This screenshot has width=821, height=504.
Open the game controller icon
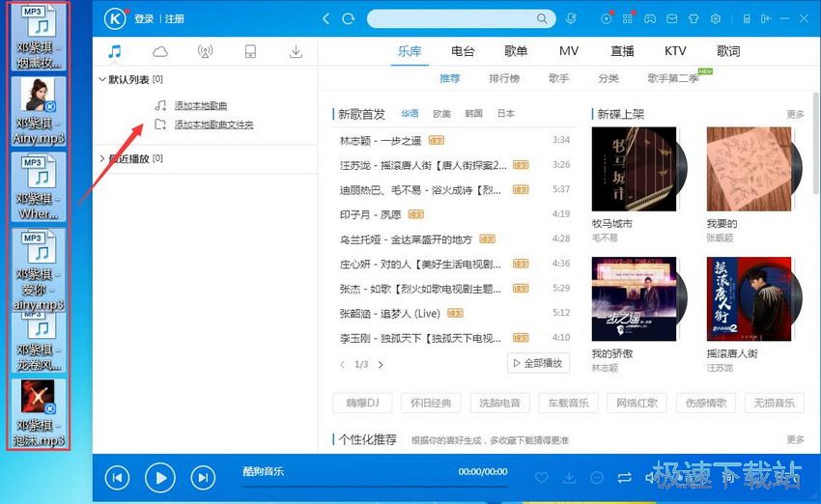[x=650, y=19]
